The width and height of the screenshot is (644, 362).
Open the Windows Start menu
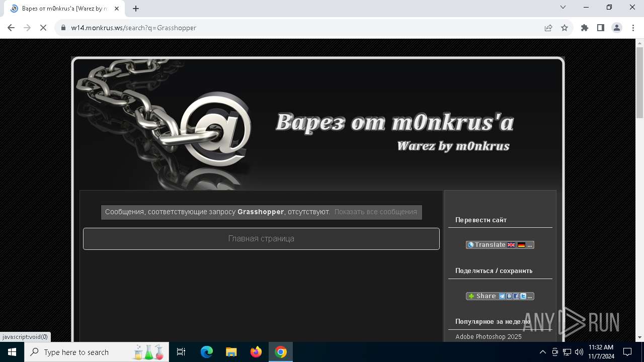pos(12,352)
